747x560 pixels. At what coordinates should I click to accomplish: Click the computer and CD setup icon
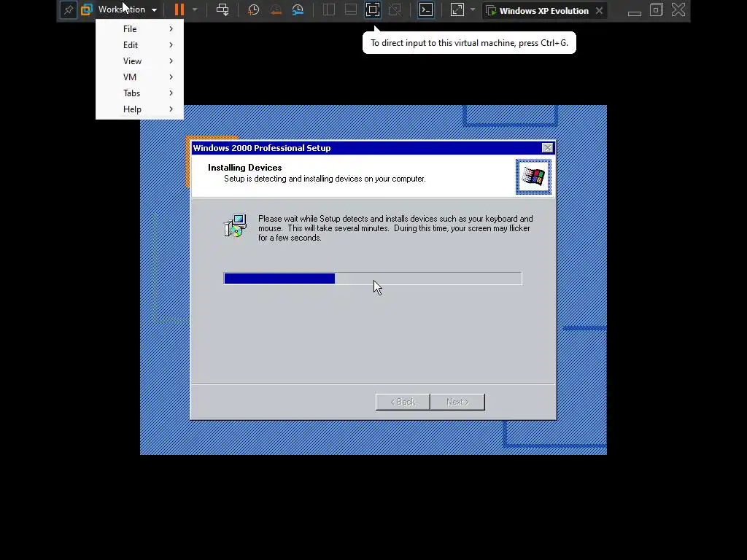236,225
